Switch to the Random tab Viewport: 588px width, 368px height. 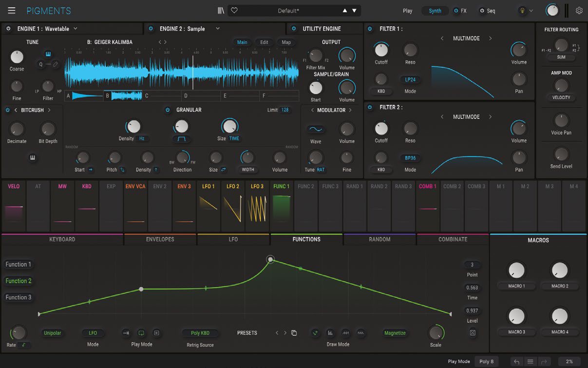(379, 239)
